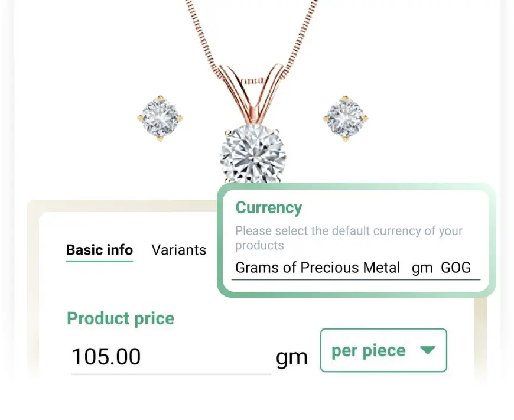Select the Grams of Precious Metal currency field
This screenshot has width=514, height=420.
(x=356, y=269)
